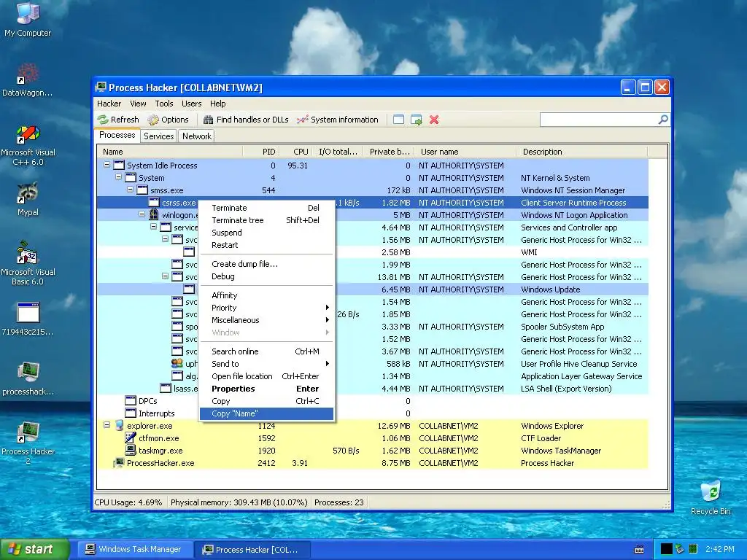Select Microsoft Visual C++ 6.0 icon
The width and height of the screenshot is (747, 560).
point(28,145)
